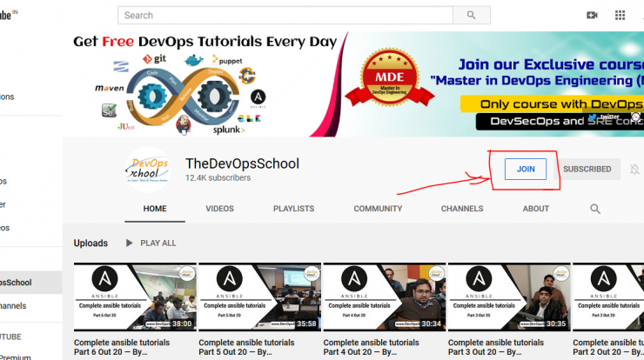Viewport: 644px width, 360px height.
Task: Click the JOIN button
Action: (x=526, y=169)
